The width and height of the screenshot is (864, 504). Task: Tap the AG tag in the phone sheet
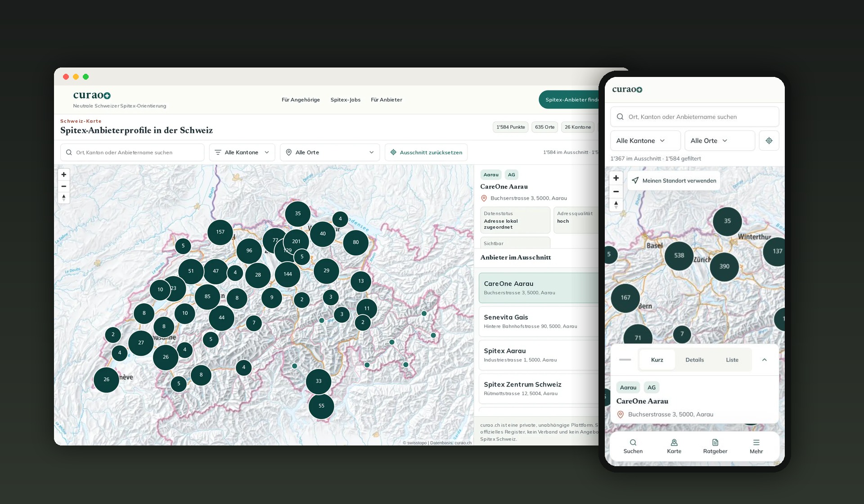click(x=652, y=387)
